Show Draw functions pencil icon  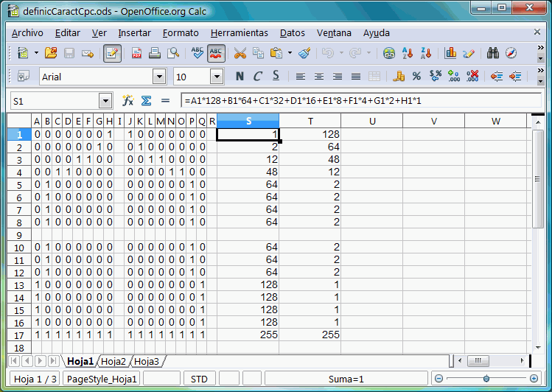click(x=469, y=53)
